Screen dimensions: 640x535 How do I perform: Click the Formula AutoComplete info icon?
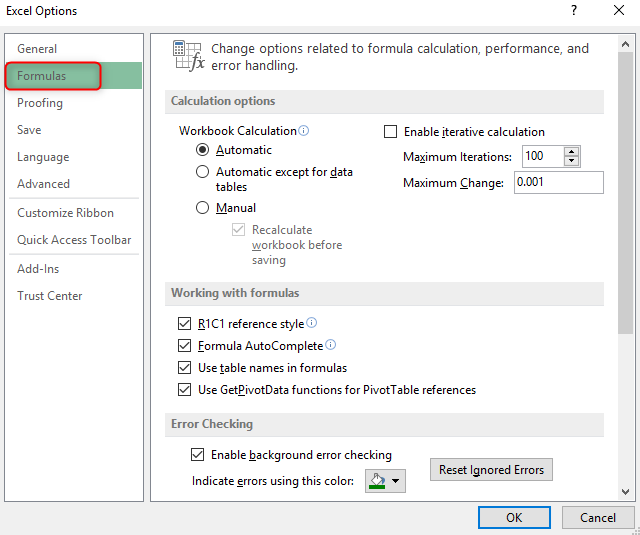[x=331, y=345]
